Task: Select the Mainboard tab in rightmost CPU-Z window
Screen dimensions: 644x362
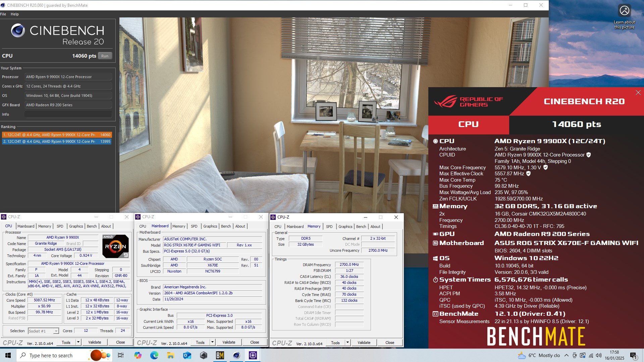Action: click(295, 227)
